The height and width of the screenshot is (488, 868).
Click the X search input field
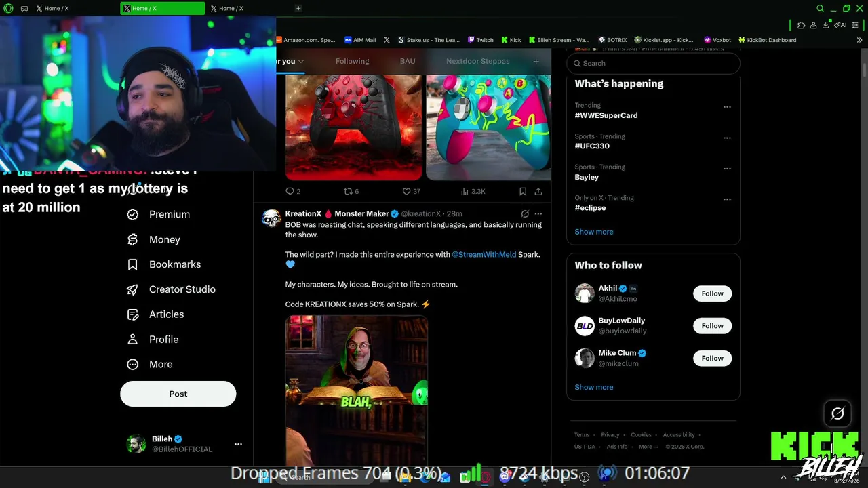pos(654,63)
